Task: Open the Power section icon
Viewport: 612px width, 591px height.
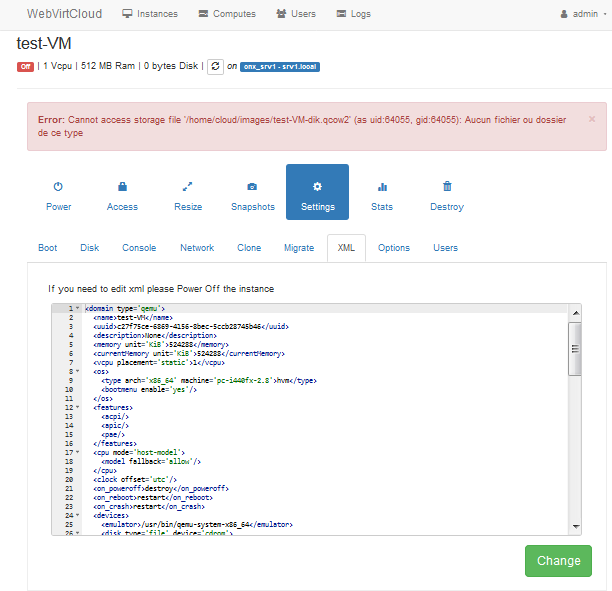Action: coord(58,187)
